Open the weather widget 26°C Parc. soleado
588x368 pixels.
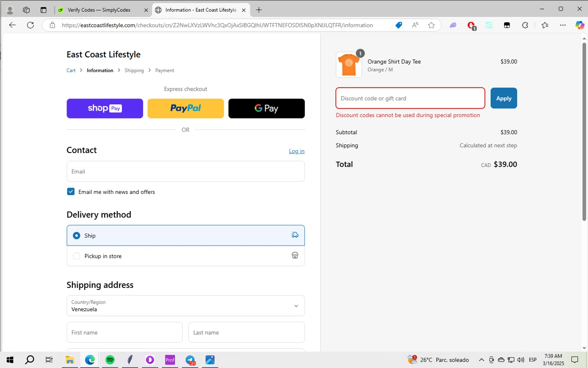[x=438, y=360]
